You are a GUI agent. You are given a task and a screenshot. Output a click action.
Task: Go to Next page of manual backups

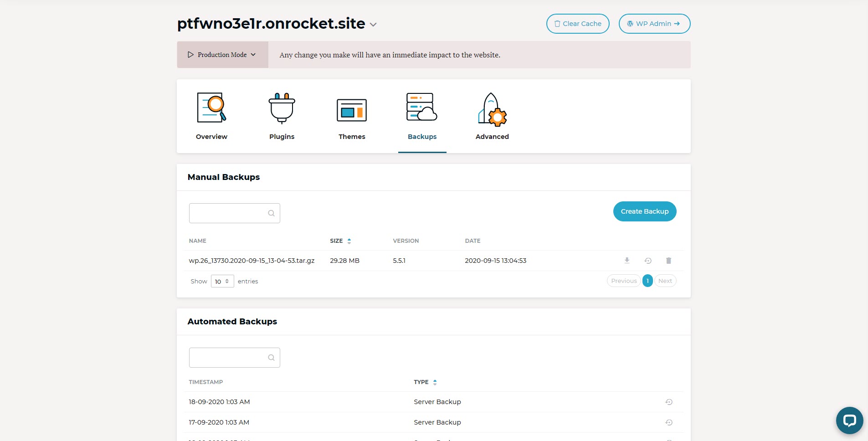[x=665, y=281]
